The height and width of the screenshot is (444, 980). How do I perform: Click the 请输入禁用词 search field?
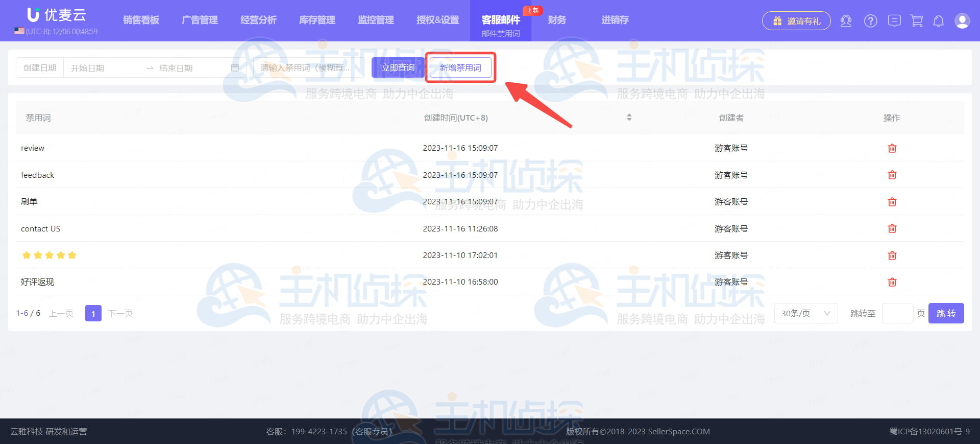tap(309, 68)
